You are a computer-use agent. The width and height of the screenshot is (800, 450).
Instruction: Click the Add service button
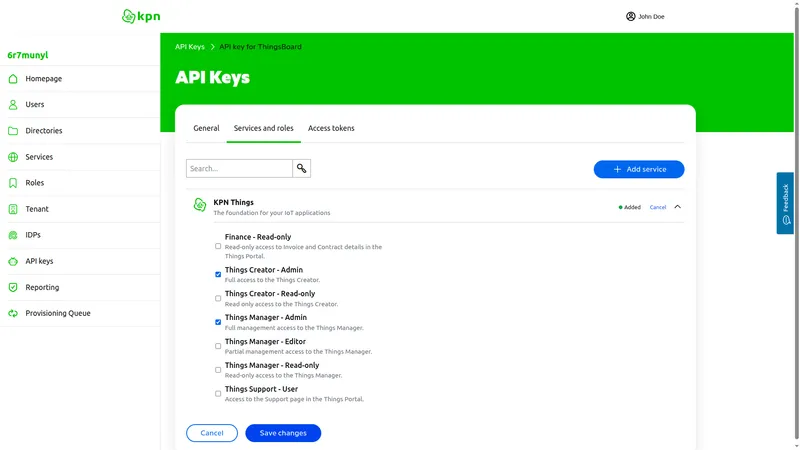tap(639, 169)
